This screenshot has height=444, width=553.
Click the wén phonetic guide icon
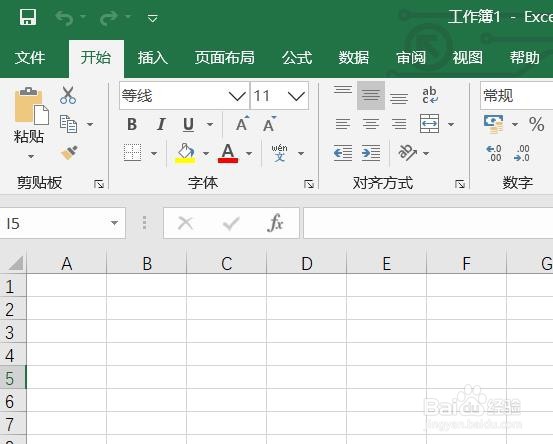tap(279, 153)
